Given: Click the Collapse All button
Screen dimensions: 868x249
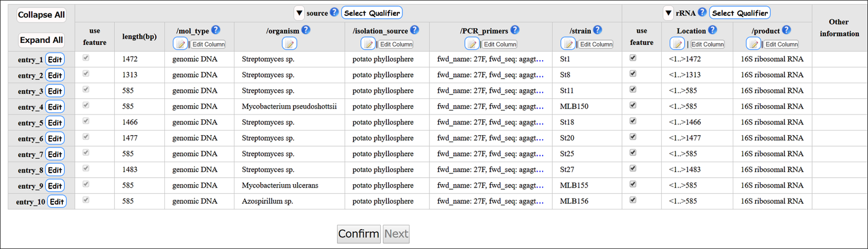Looking at the screenshot, I should [41, 15].
